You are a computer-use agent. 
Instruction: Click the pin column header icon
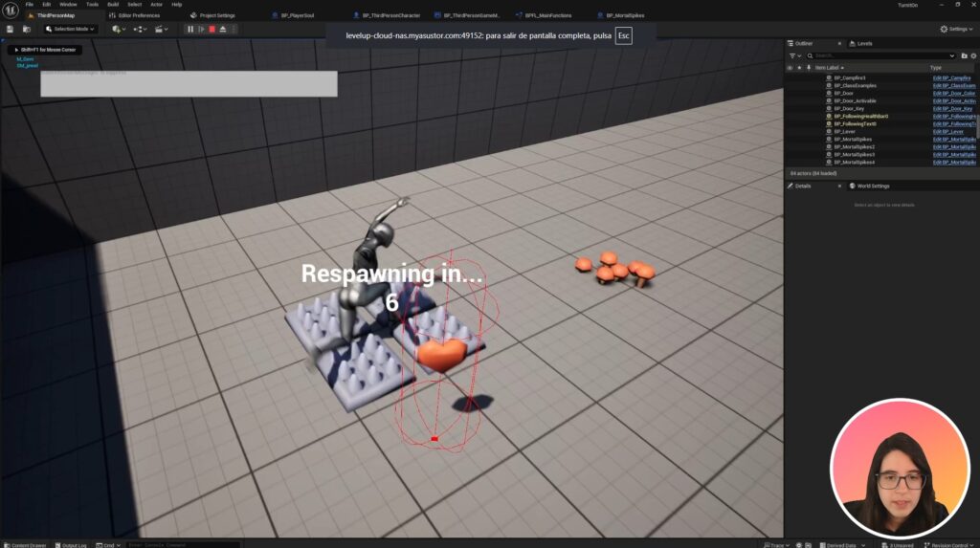point(808,68)
